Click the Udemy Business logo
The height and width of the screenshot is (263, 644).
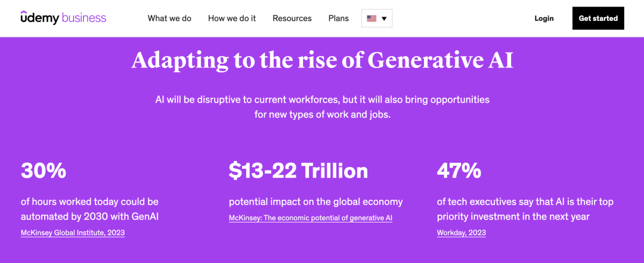pos(63,18)
